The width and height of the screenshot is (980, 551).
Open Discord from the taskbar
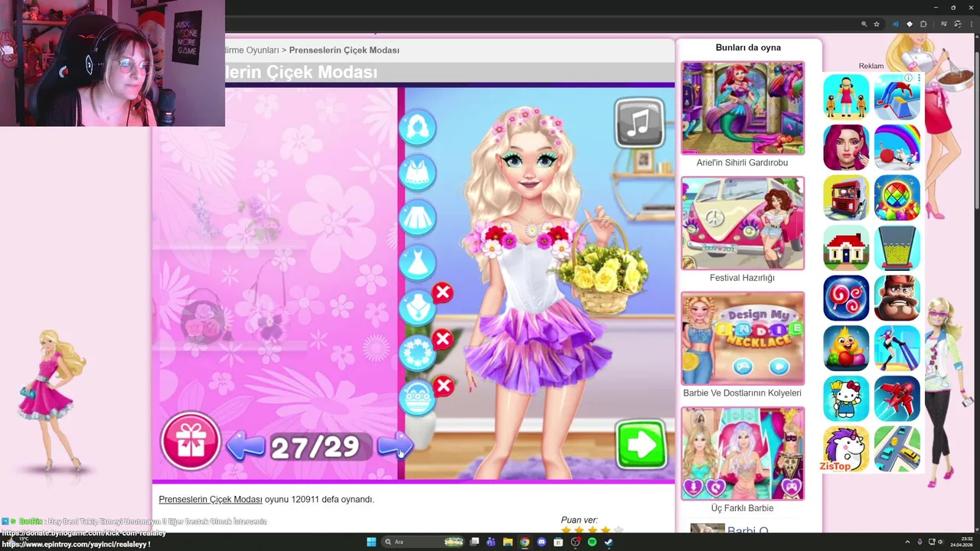coord(541,542)
